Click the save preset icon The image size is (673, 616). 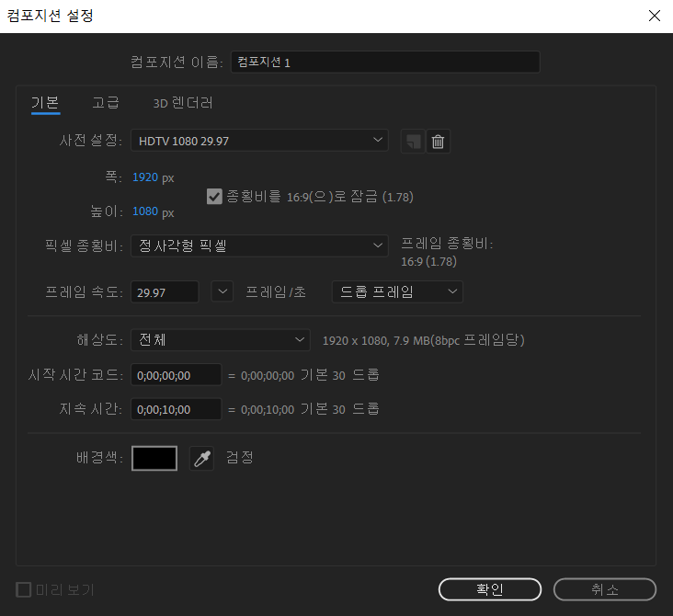click(413, 142)
